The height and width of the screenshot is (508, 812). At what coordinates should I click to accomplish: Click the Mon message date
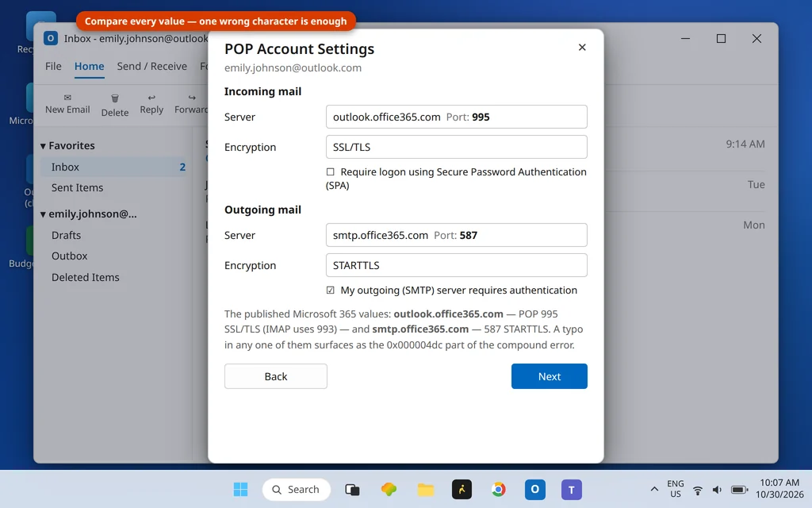[754, 225]
